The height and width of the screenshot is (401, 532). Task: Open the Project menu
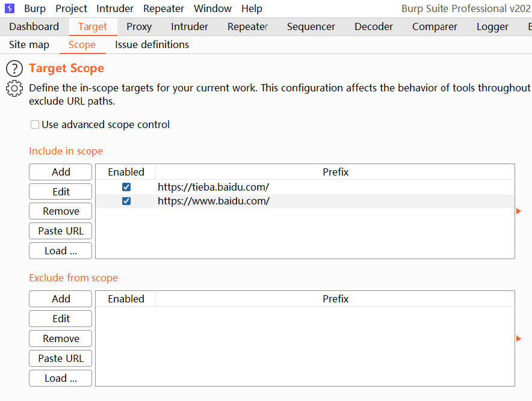click(71, 8)
